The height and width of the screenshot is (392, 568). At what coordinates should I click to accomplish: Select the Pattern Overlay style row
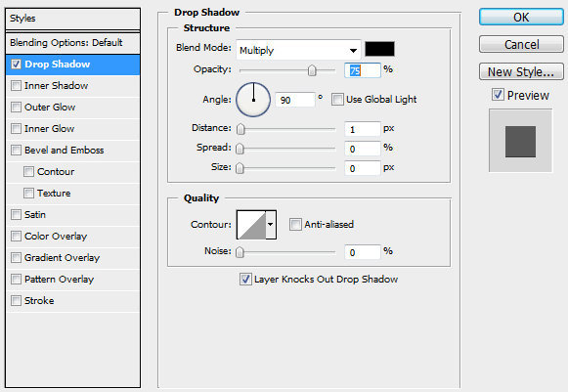[x=72, y=279]
